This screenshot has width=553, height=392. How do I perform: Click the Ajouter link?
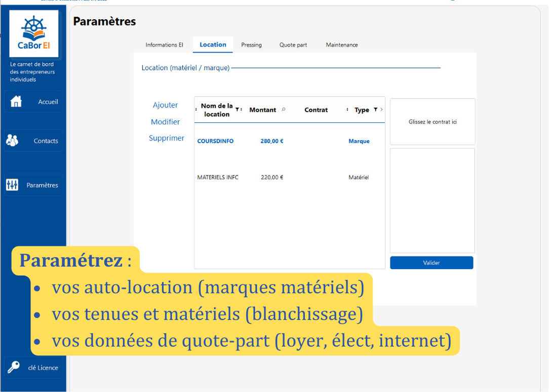pos(165,105)
